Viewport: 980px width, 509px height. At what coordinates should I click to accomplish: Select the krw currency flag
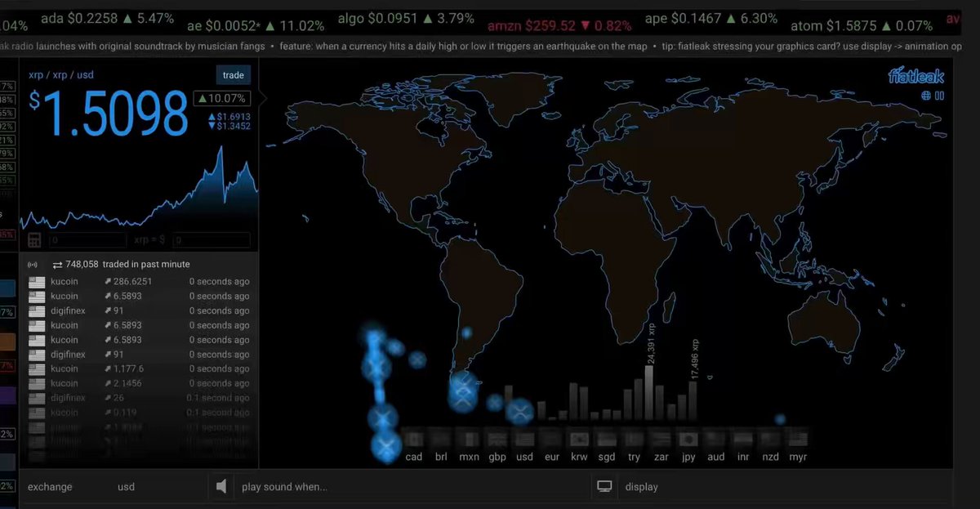(579, 439)
